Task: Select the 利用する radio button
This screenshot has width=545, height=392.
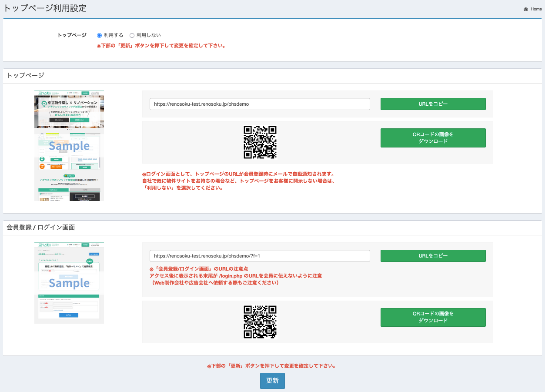Action: point(99,35)
